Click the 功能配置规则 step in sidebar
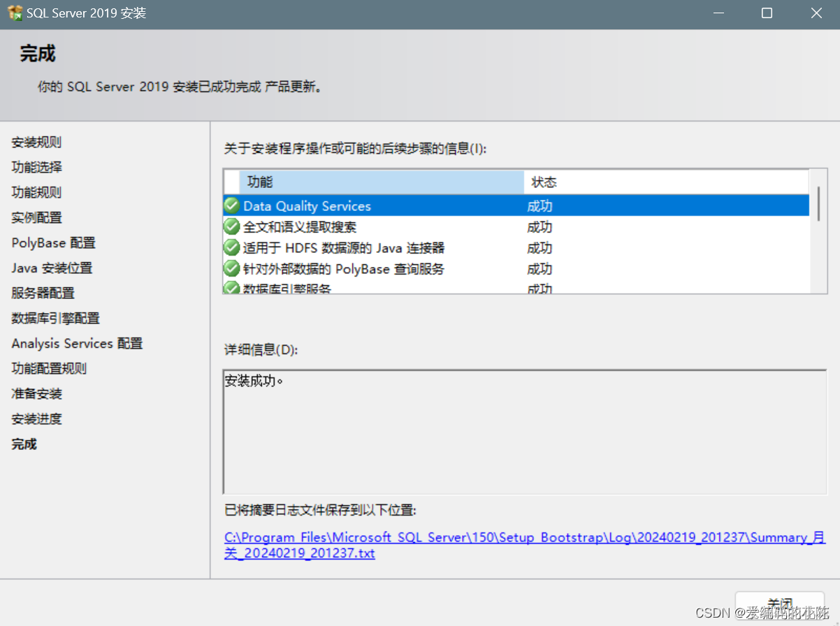The image size is (840, 626). [x=49, y=368]
